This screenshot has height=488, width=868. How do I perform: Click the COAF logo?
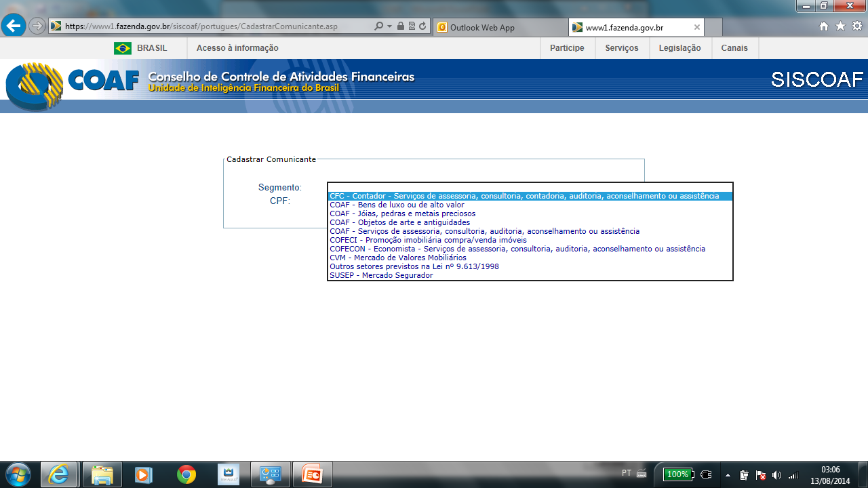point(72,85)
